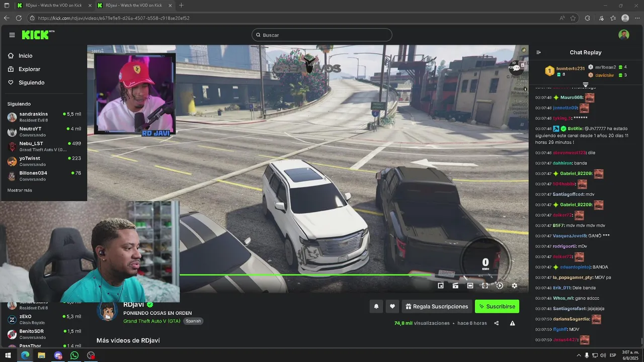Click the browser address bar URL
The image size is (644, 362).
point(114,18)
